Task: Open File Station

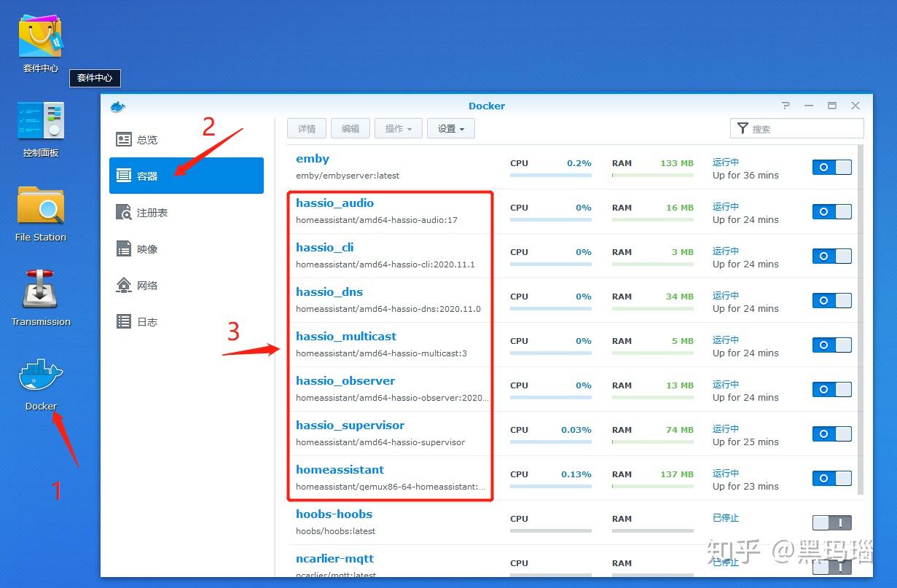Action: tap(40, 205)
